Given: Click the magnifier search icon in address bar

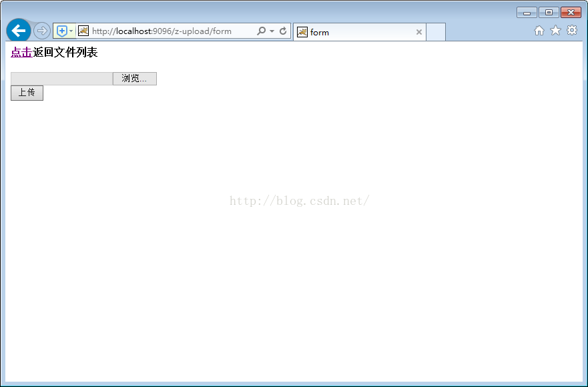Looking at the screenshot, I should 261,31.
